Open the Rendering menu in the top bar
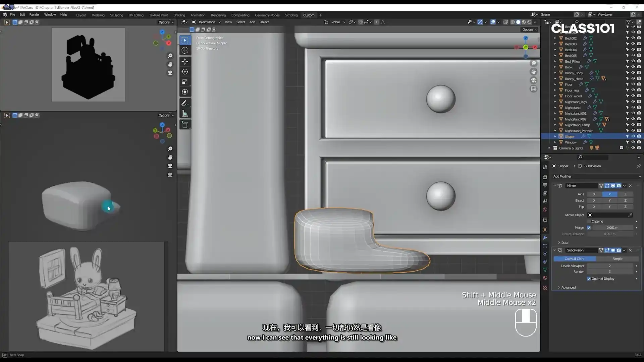 pyautogui.click(x=218, y=15)
